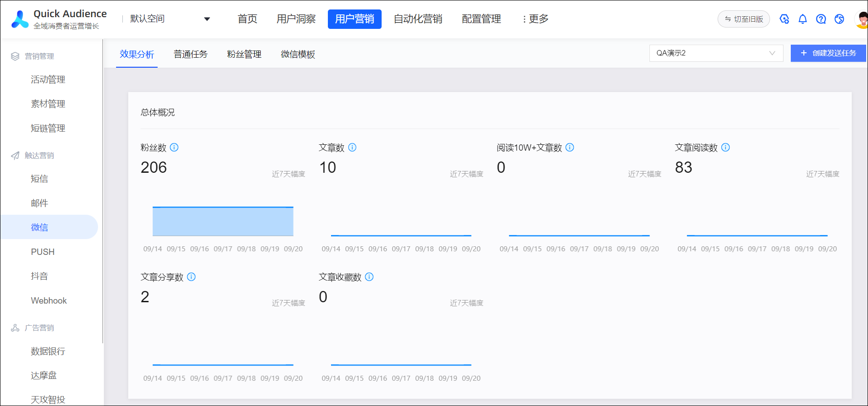Click the 文章分享数 value 2
This screenshot has width=868, height=406.
[x=145, y=297]
